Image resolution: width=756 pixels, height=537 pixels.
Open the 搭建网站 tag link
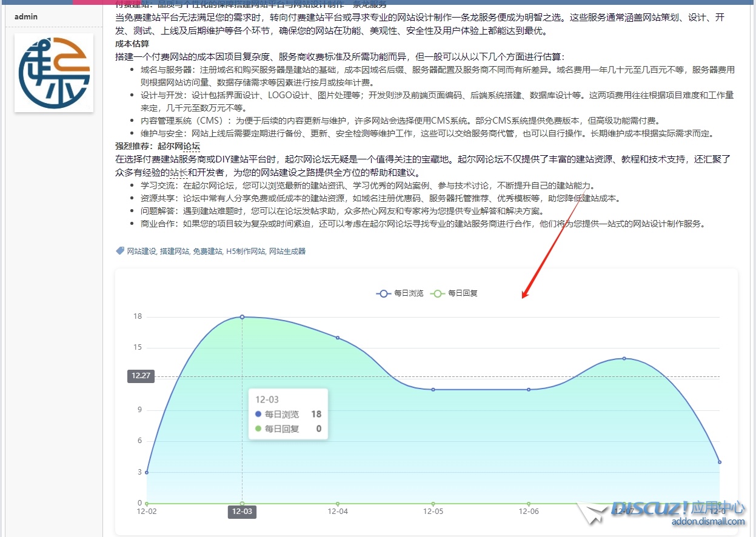[175, 252]
